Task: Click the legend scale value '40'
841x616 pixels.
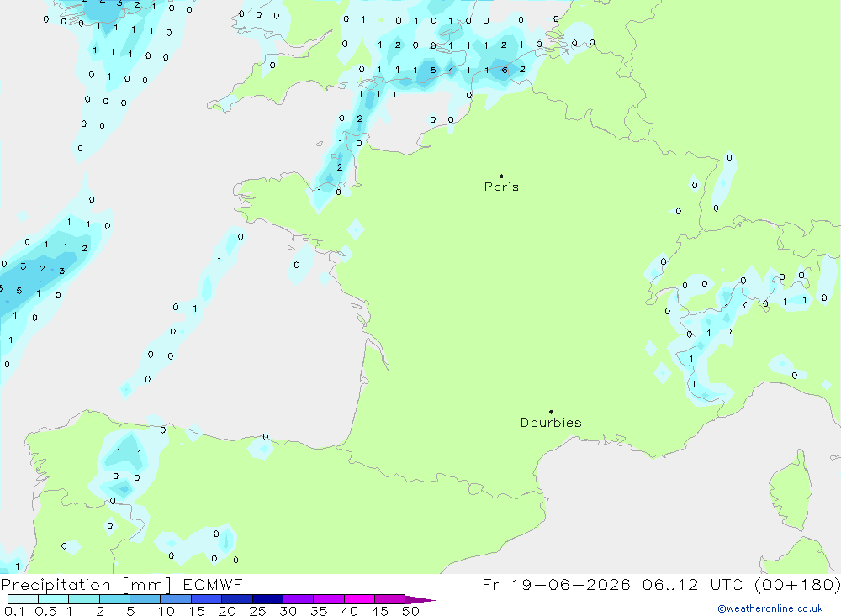Action: [350, 611]
